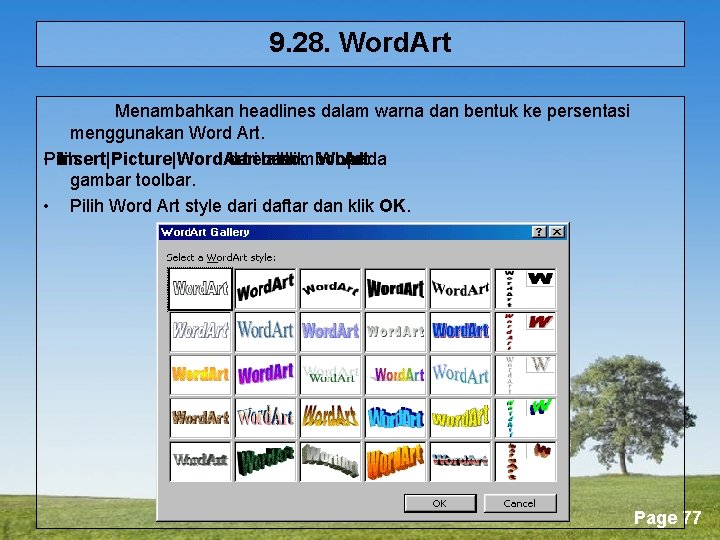The width and height of the screenshot is (720, 540).
Task: Open help via the question mark button
Action: pyautogui.click(x=539, y=232)
